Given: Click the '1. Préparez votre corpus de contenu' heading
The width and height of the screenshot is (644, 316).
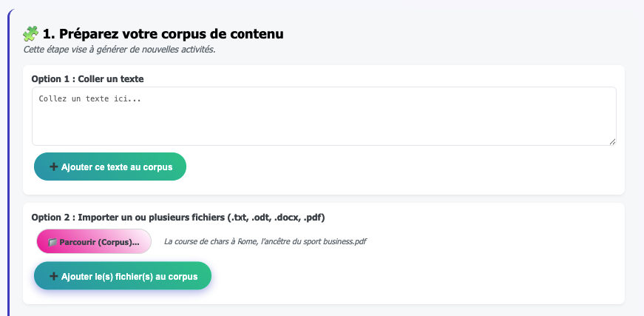Looking at the screenshot, I should coord(163,33).
